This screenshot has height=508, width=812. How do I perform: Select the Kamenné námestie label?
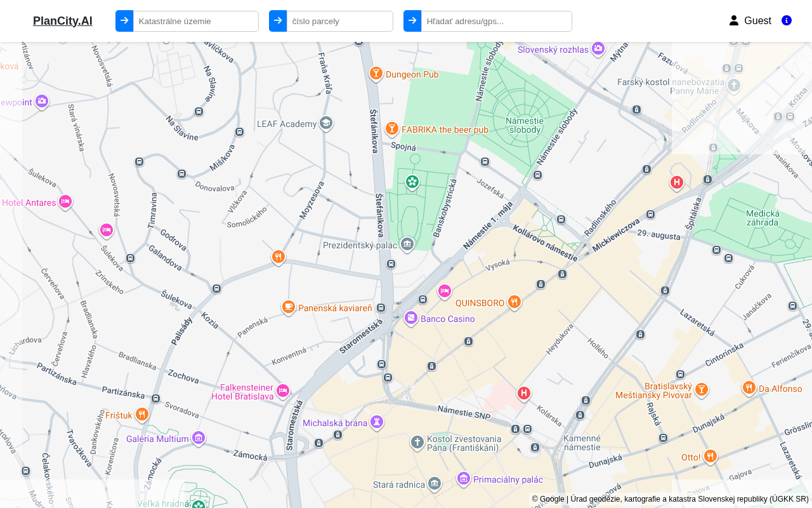pos(582,443)
